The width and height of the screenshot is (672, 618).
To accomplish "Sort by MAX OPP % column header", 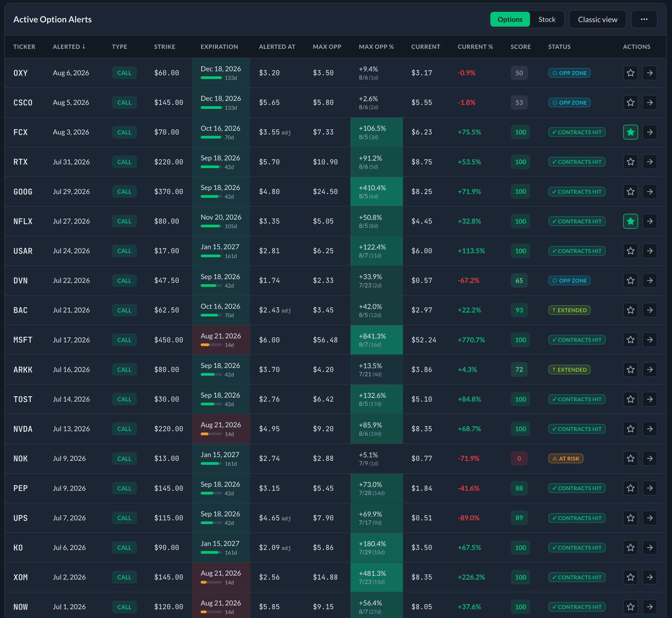I will tap(376, 47).
